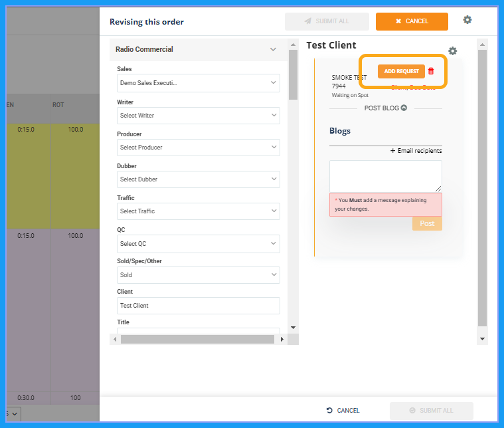Viewport: 504px width, 428px height.
Task: Click the plus Email recipients link
Action: pos(416,151)
